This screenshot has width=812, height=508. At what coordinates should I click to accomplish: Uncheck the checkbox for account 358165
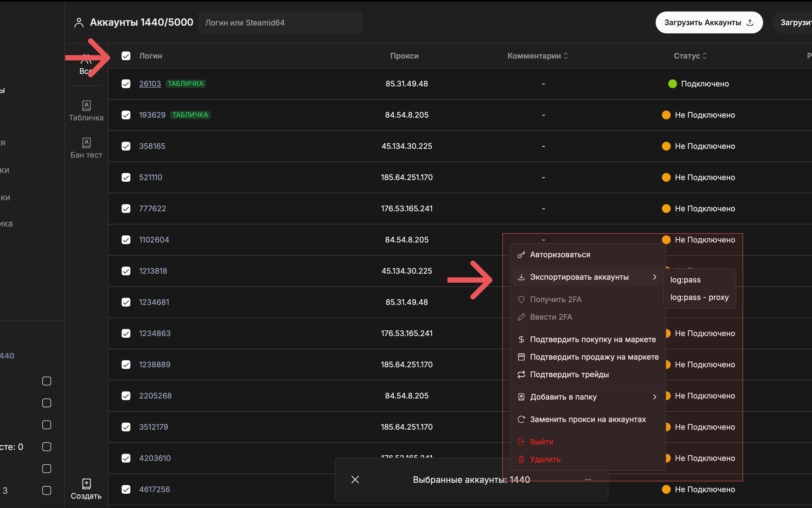tap(126, 146)
